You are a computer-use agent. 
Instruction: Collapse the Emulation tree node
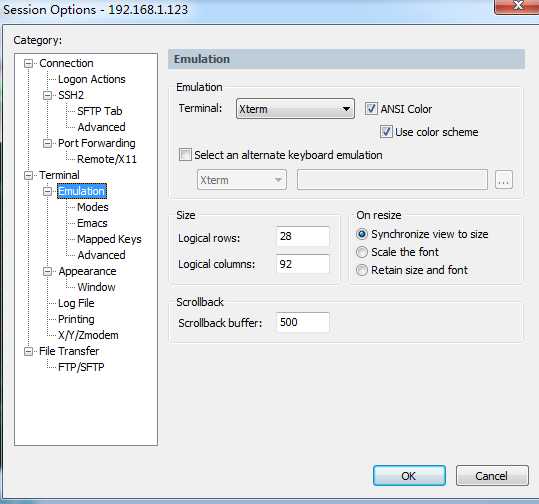pyautogui.click(x=47, y=191)
